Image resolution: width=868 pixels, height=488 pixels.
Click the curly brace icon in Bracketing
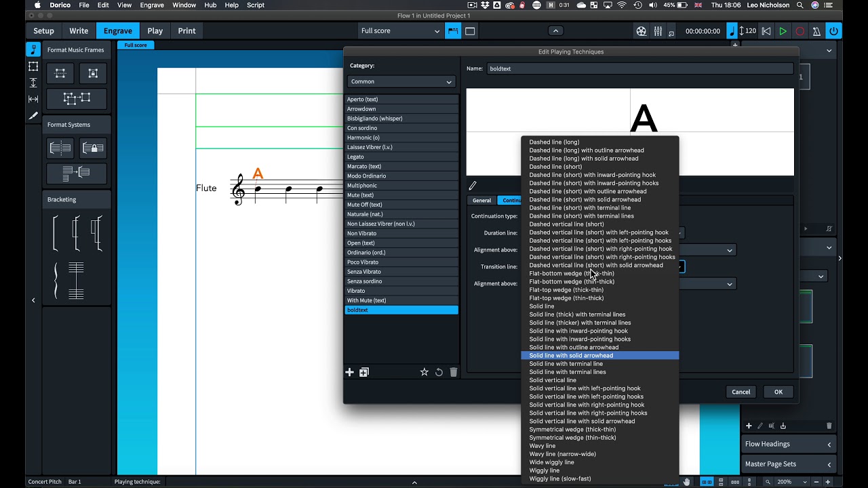coord(56,281)
